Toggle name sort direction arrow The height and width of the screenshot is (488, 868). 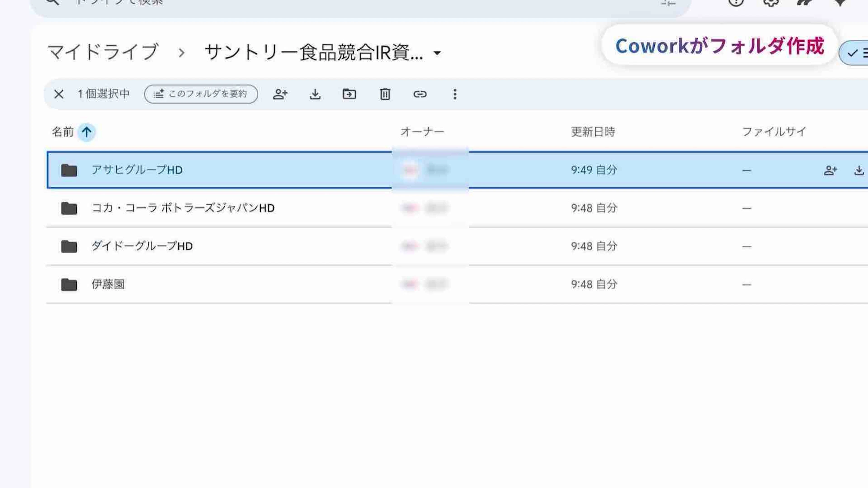point(87,132)
